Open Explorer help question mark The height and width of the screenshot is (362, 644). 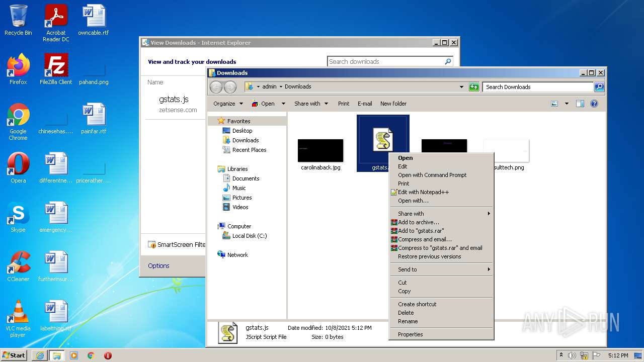[x=594, y=104]
